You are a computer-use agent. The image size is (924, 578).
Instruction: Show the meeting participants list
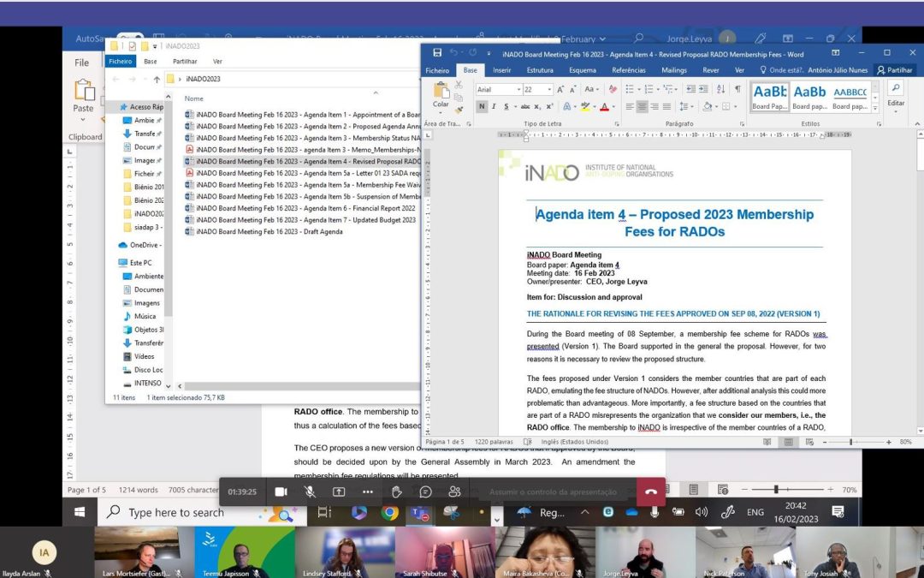[454, 492]
